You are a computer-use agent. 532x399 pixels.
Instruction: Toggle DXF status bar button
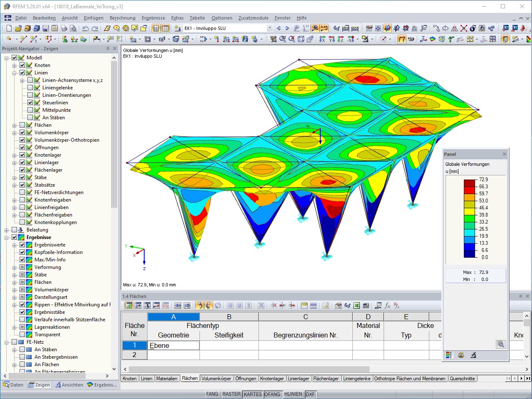310,394
